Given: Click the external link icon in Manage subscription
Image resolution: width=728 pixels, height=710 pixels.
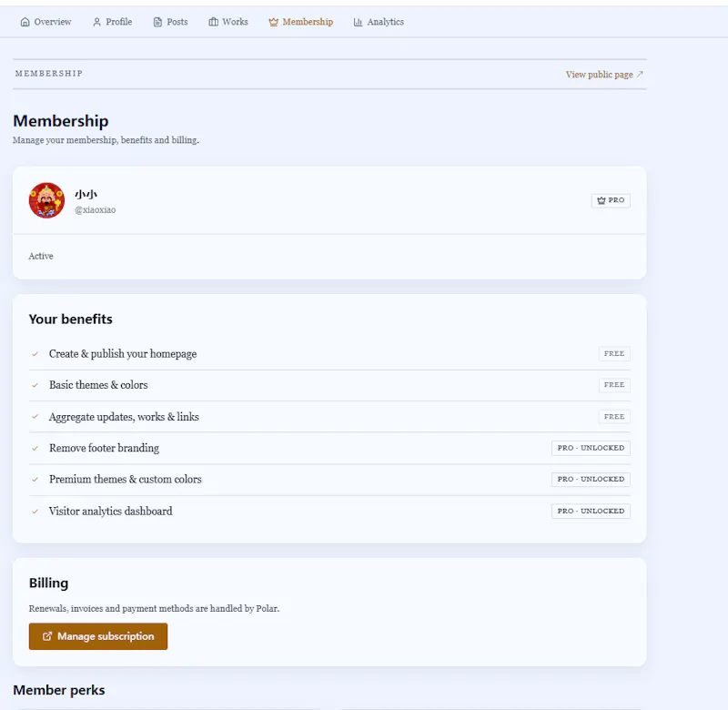Looking at the screenshot, I should pyautogui.click(x=47, y=636).
